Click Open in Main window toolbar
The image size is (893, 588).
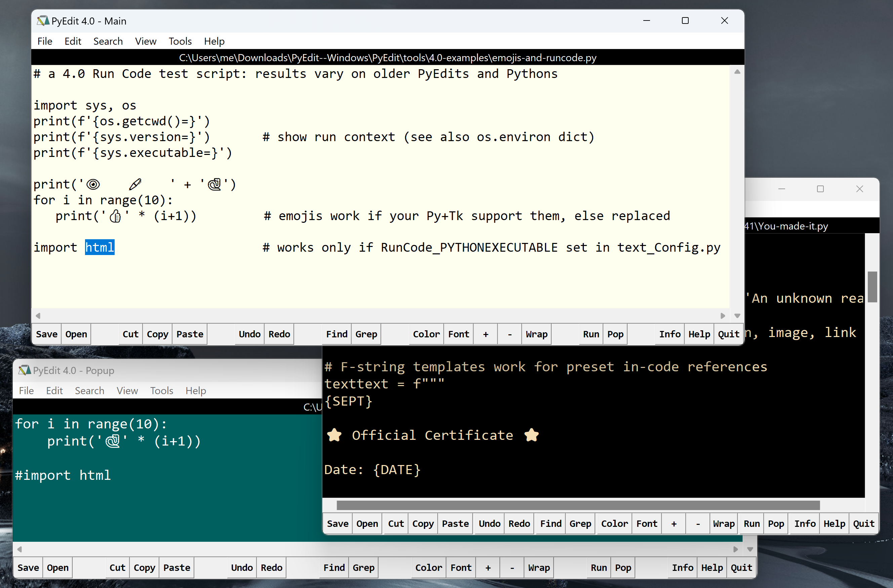76,334
